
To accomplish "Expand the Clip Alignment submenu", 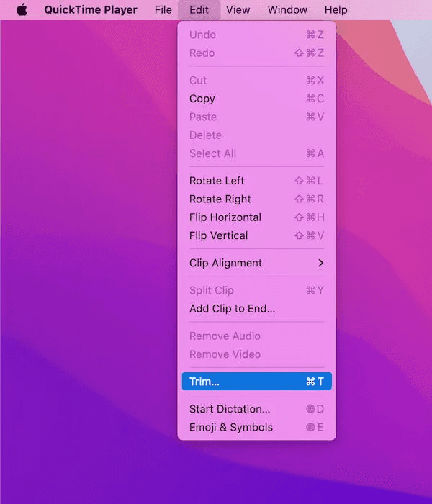I will (256, 263).
